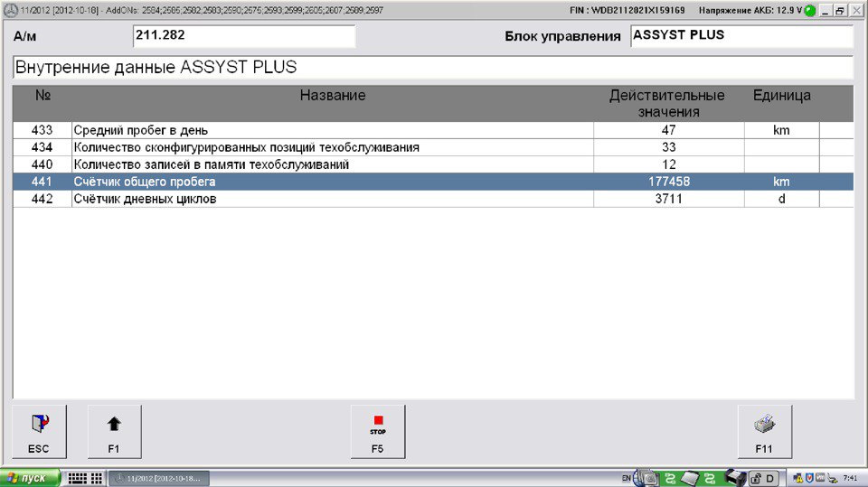The width and height of the screenshot is (868, 487).
Task: Click the value 33 in row 434
Action: pos(669,147)
